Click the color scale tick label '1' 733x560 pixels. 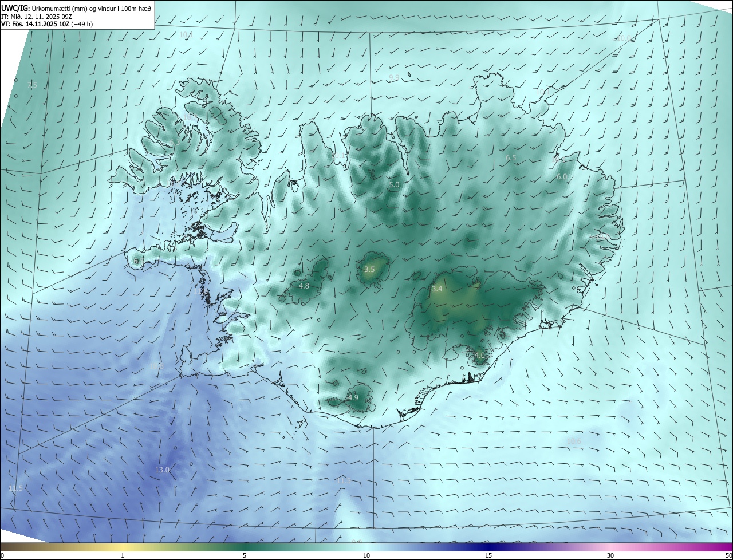coord(123,555)
